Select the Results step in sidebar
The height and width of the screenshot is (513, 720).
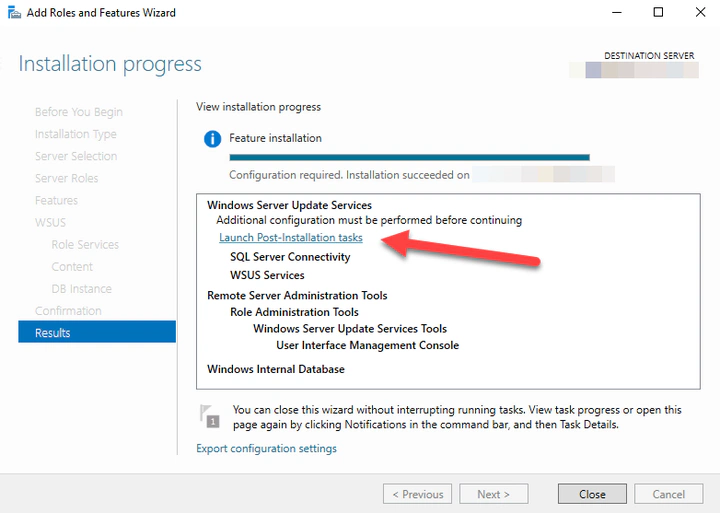pos(97,333)
